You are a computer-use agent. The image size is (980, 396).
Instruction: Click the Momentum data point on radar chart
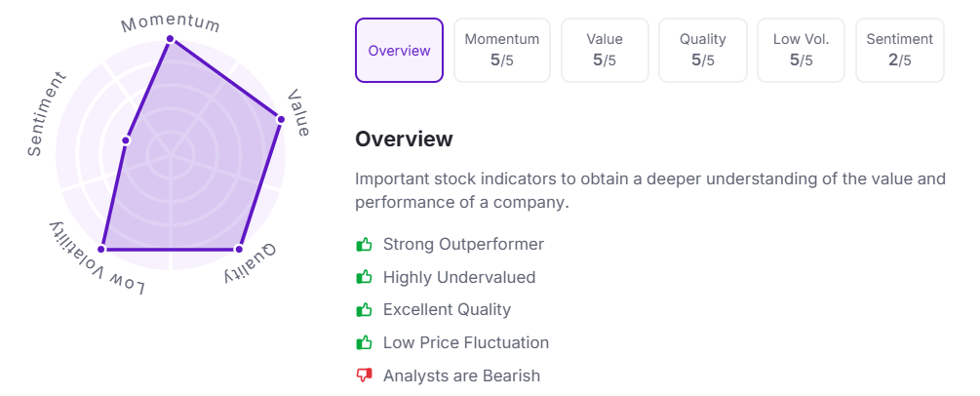tap(170, 39)
